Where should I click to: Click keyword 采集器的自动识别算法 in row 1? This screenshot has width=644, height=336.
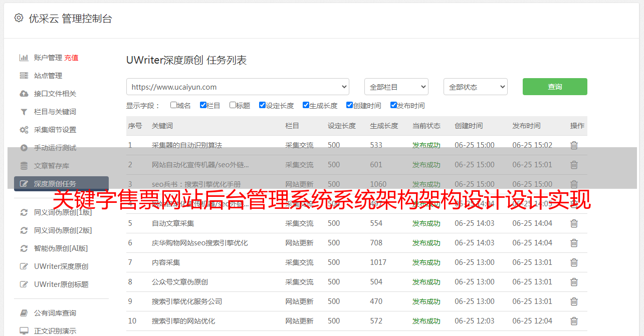(187, 145)
